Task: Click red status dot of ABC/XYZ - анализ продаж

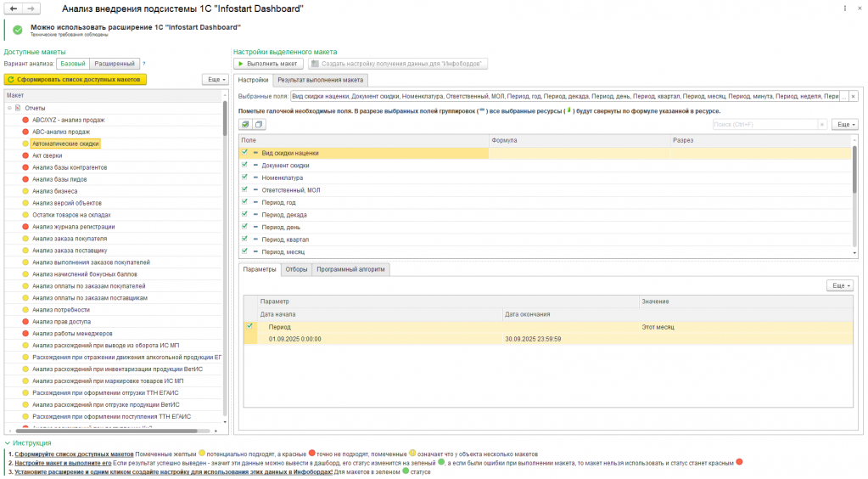Action: 25,120
